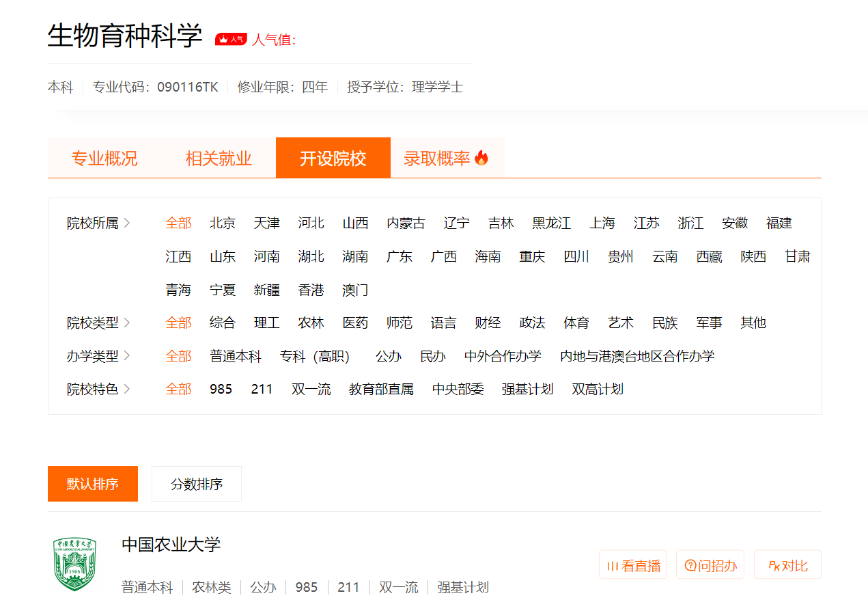868x613 pixels.
Task: Choose 澳门 region filter
Action: point(355,290)
